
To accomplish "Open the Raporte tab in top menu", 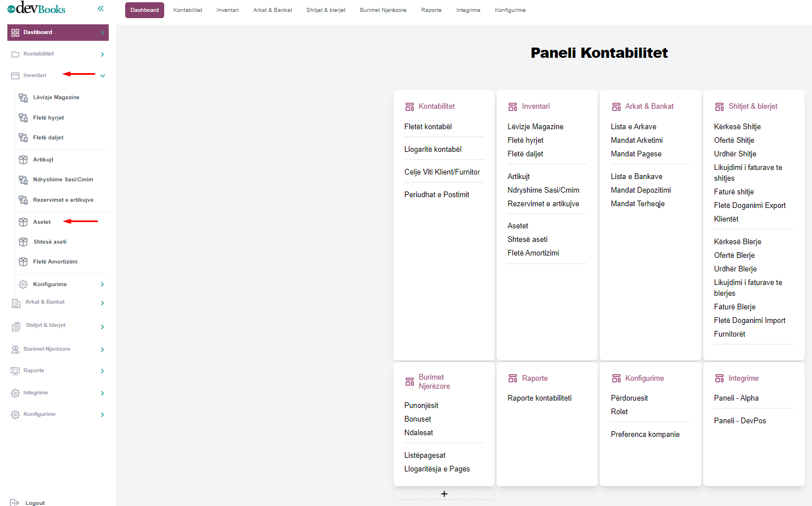I will click(x=431, y=10).
